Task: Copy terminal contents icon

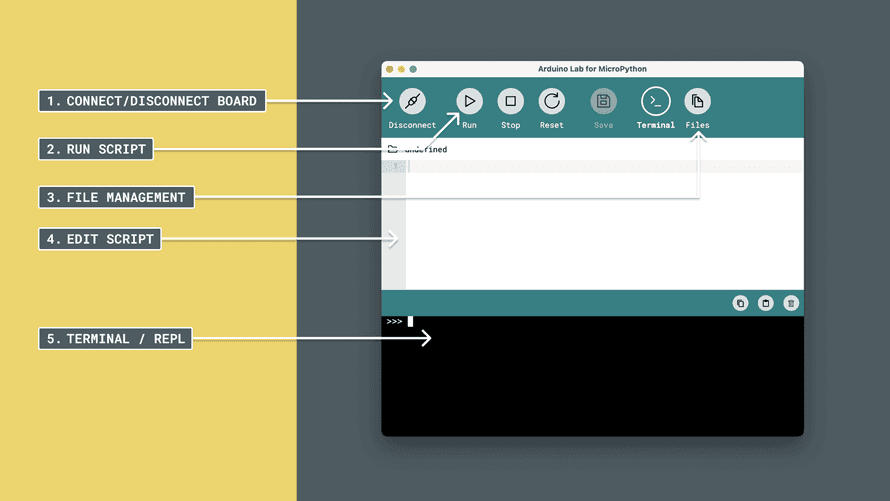Action: 740,304
